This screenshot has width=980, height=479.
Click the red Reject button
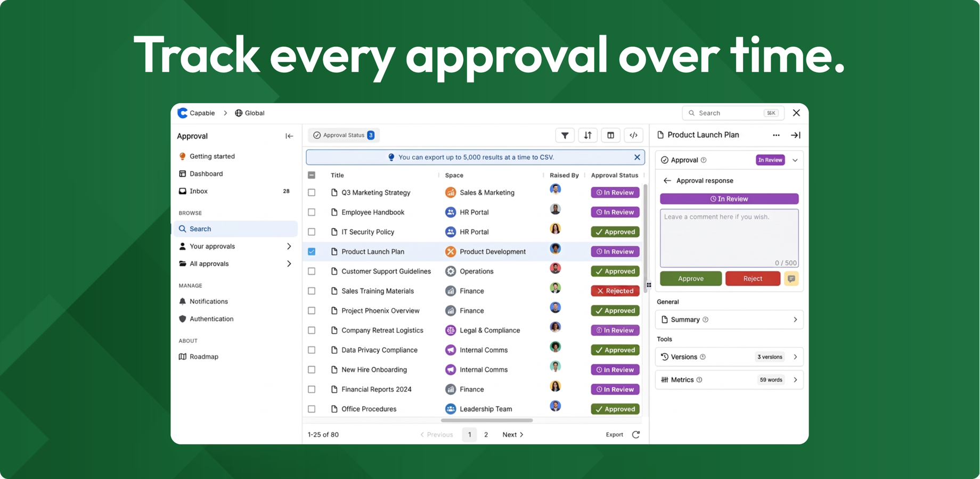[x=753, y=278]
